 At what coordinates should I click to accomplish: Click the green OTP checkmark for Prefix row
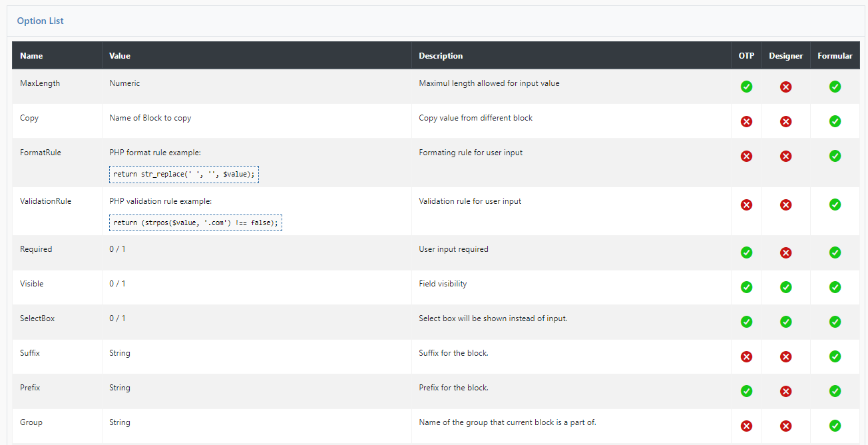pyautogui.click(x=746, y=391)
